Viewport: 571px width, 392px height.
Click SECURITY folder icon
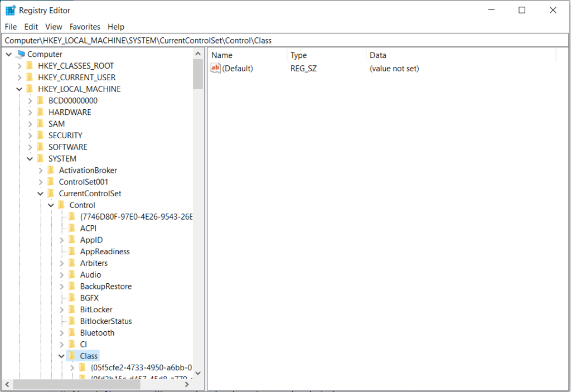pos(41,135)
